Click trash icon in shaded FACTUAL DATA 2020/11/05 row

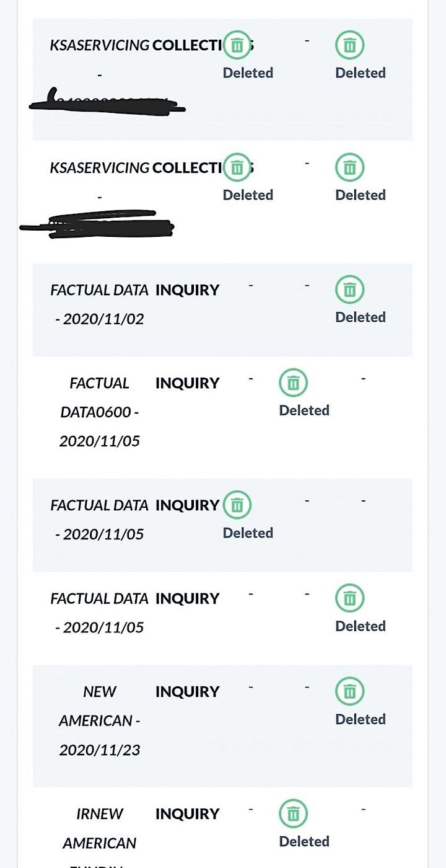237,505
